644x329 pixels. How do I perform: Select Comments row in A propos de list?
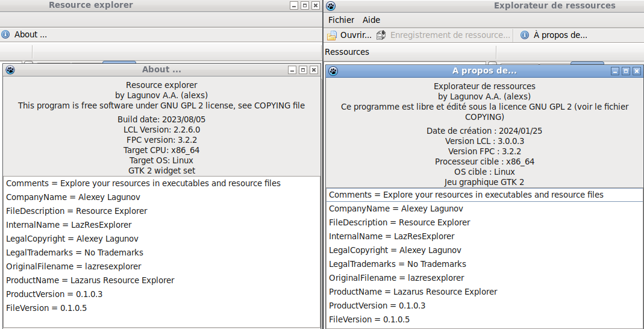pyautogui.click(x=484, y=195)
